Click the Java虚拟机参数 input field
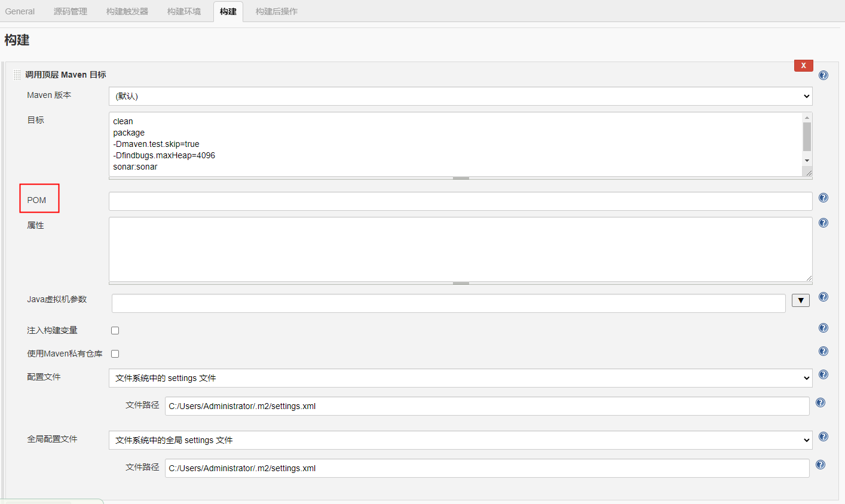This screenshot has height=504, width=845. pyautogui.click(x=448, y=303)
